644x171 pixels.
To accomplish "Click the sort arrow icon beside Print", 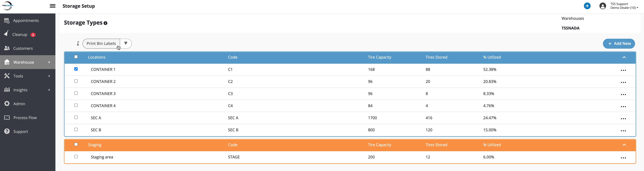I will [x=78, y=44].
